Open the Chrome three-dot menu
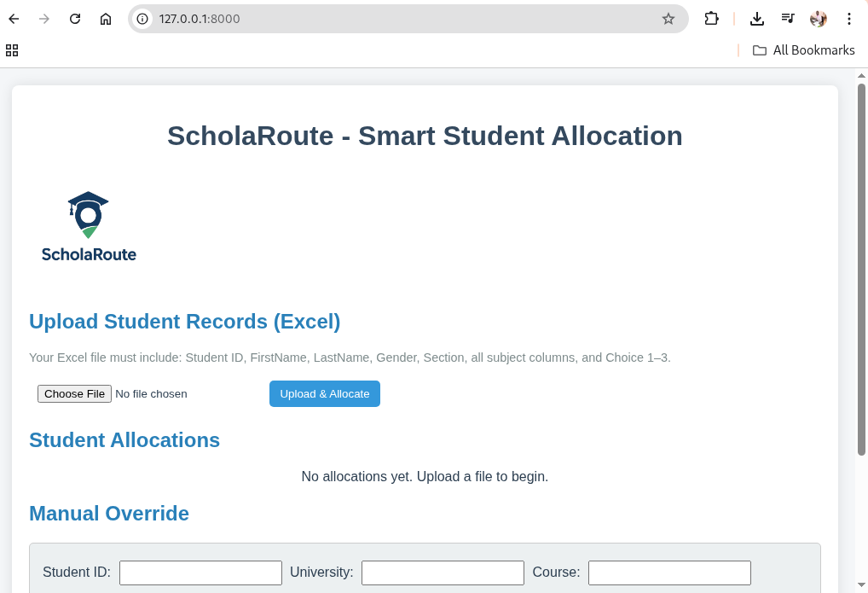868x593 pixels. [849, 19]
